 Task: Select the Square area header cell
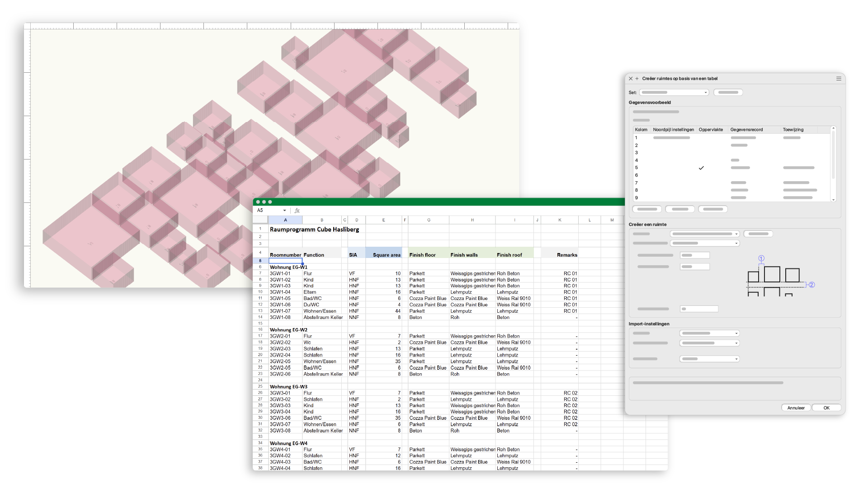tap(383, 255)
